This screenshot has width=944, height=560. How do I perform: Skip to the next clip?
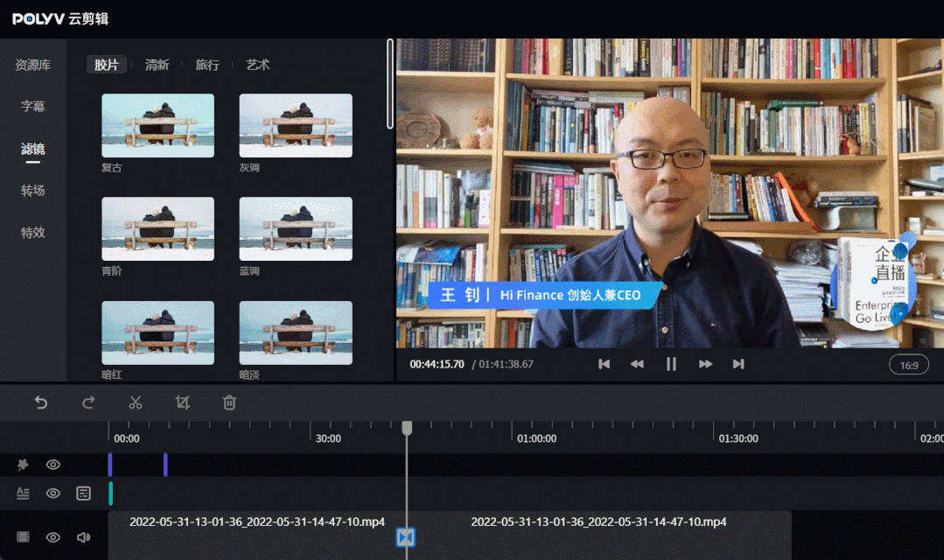point(738,364)
